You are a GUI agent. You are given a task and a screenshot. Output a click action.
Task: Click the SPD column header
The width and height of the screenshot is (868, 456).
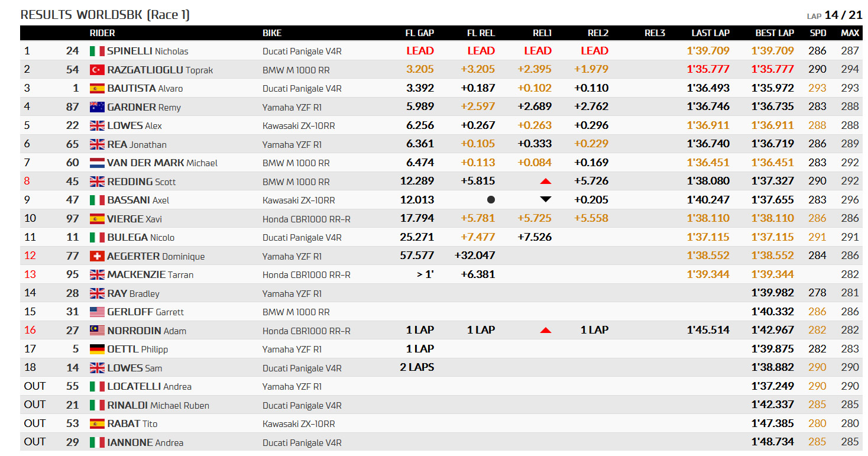[818, 33]
